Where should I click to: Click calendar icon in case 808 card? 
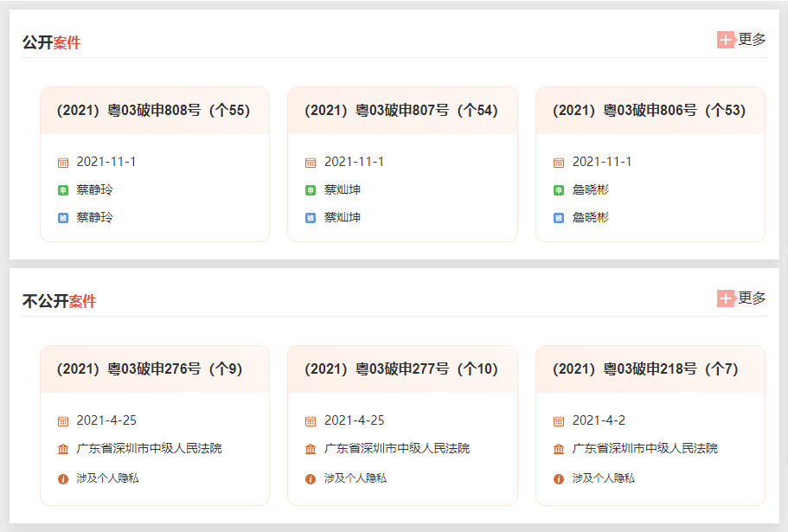point(63,163)
